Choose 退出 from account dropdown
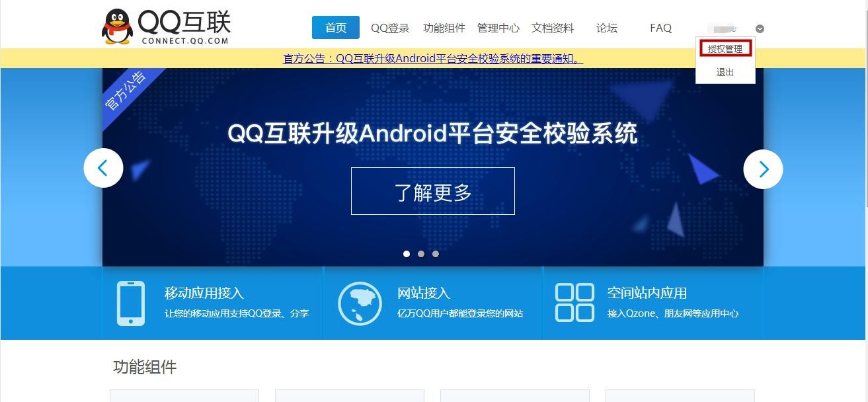Screen dimensions: 868x402 (x=725, y=72)
